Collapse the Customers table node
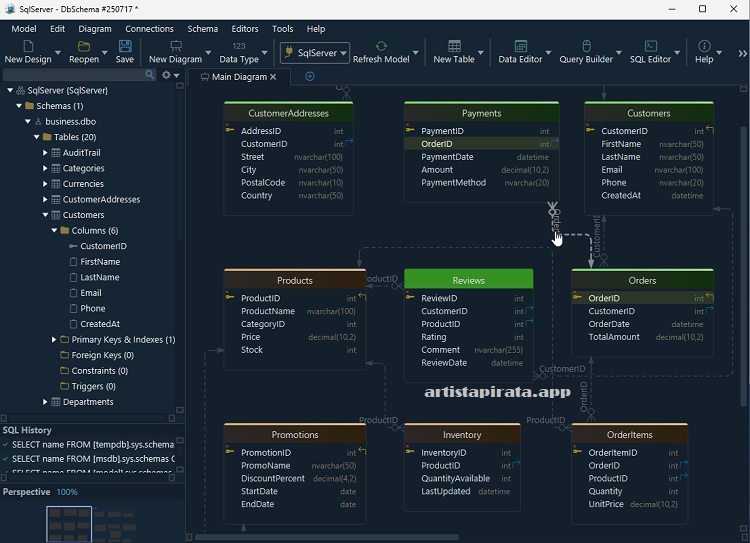Image resolution: width=750 pixels, height=543 pixels. coord(45,215)
